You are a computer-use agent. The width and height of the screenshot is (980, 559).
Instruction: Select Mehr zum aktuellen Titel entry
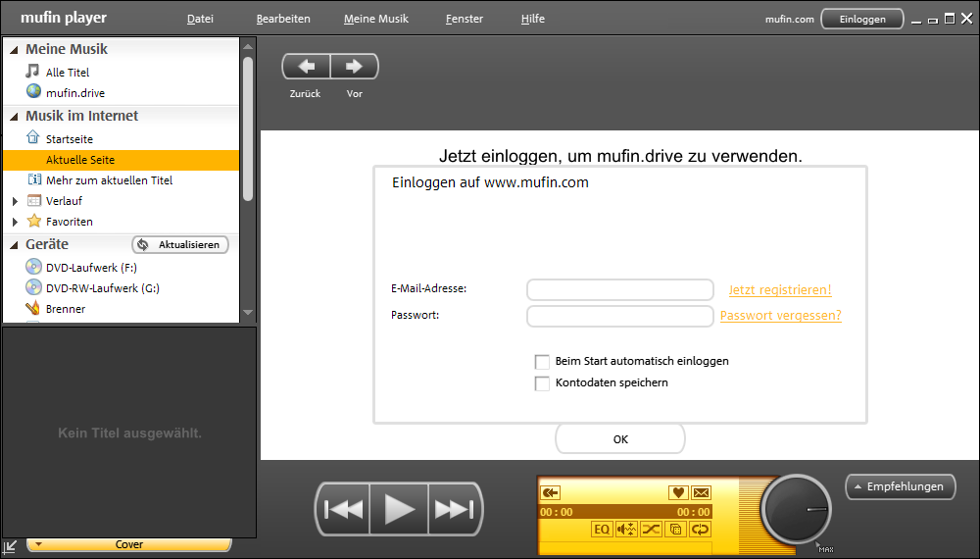point(110,180)
